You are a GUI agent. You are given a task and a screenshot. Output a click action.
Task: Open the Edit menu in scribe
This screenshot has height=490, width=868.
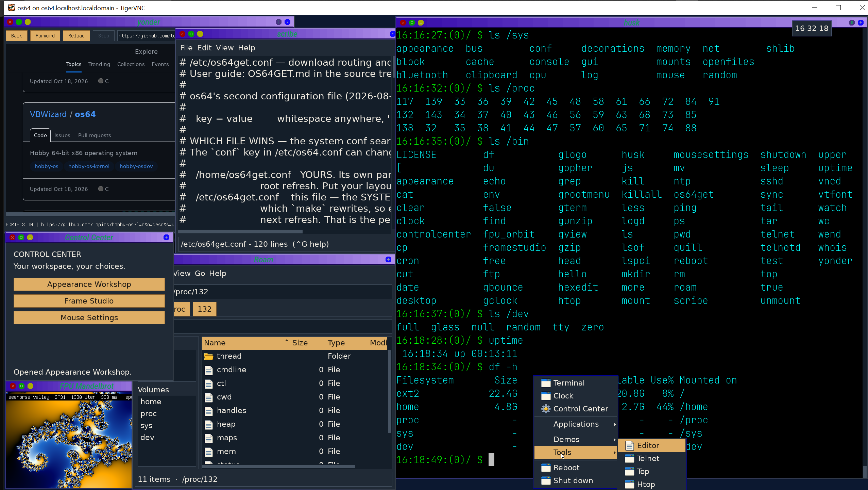click(204, 48)
